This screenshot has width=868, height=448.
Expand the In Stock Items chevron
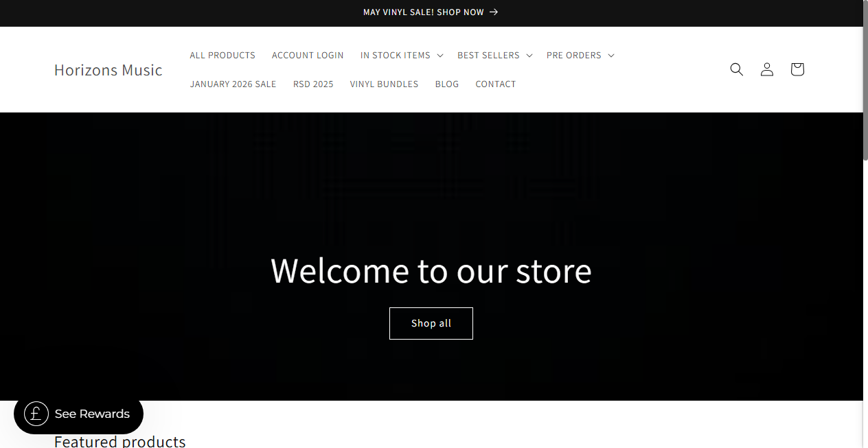coord(440,56)
